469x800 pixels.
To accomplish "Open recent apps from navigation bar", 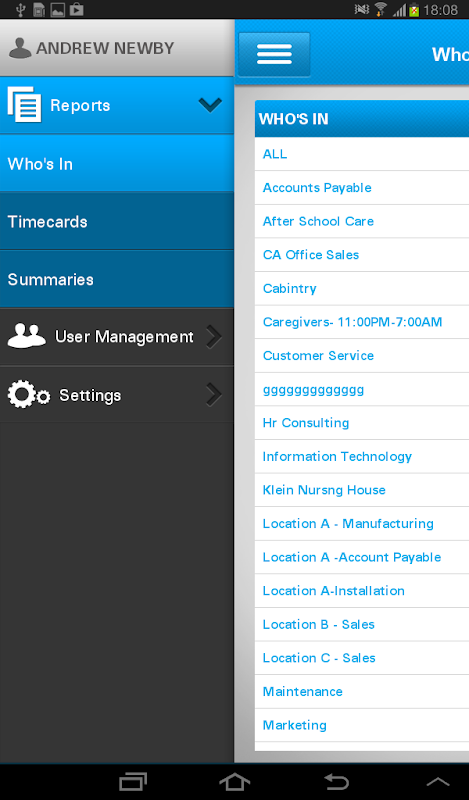I will [x=133, y=782].
